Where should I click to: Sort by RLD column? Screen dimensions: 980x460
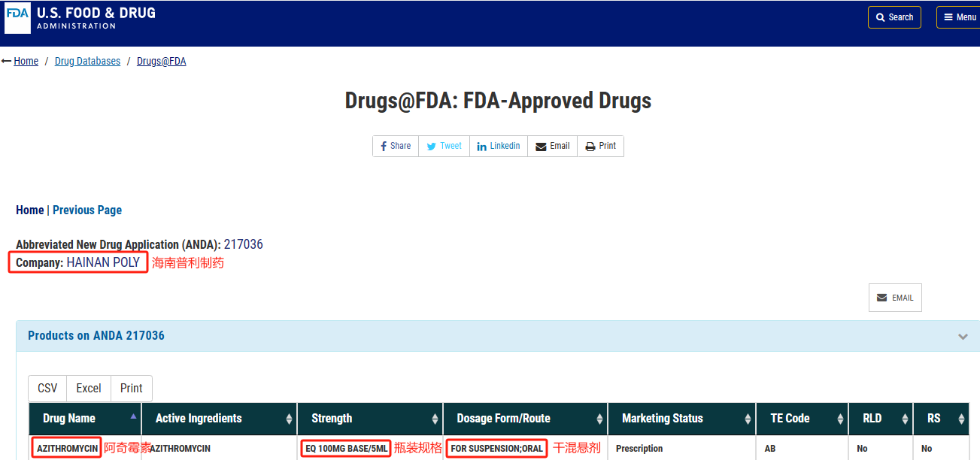coord(881,419)
